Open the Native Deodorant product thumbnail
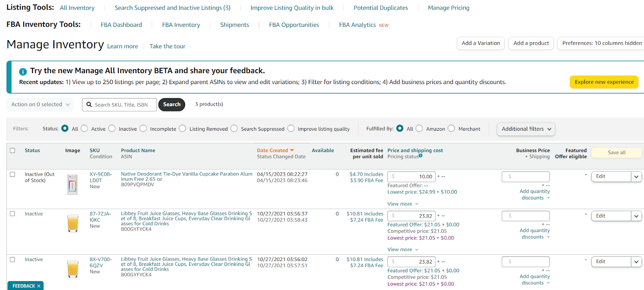 (72, 184)
